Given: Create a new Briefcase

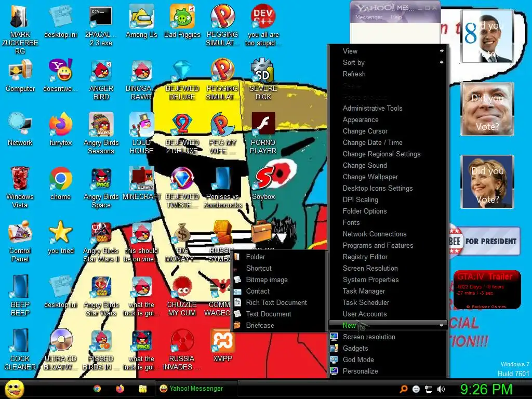Looking at the screenshot, I should click(279, 325).
